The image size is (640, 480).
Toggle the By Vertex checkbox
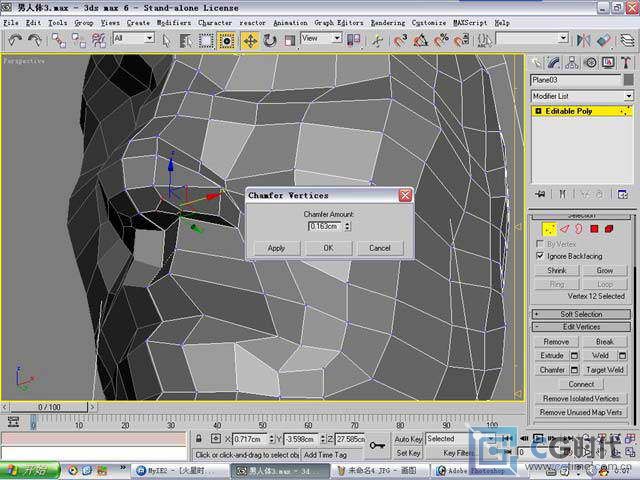540,244
